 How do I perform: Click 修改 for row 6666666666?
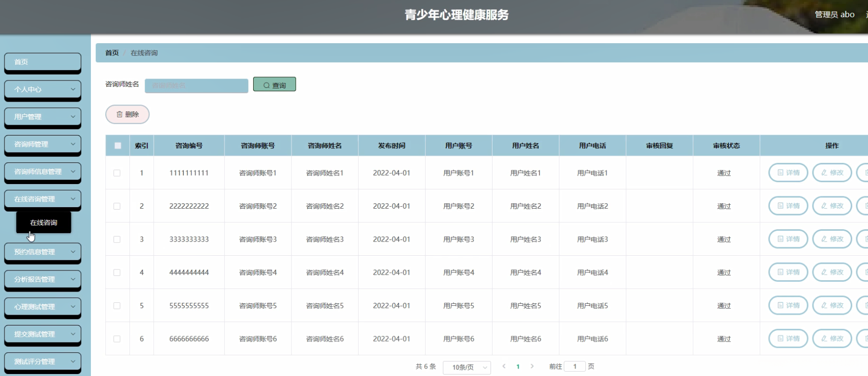point(832,339)
